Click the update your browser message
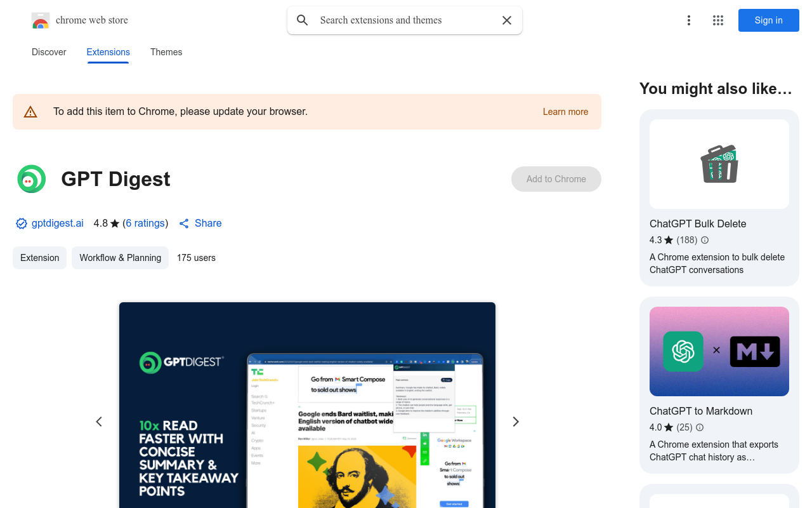The image size is (812, 508). pyautogui.click(x=180, y=112)
